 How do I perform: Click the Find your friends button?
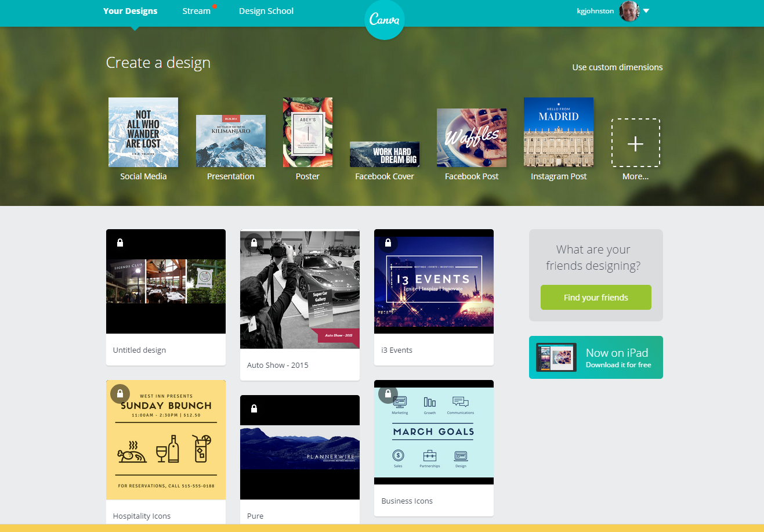coord(596,297)
